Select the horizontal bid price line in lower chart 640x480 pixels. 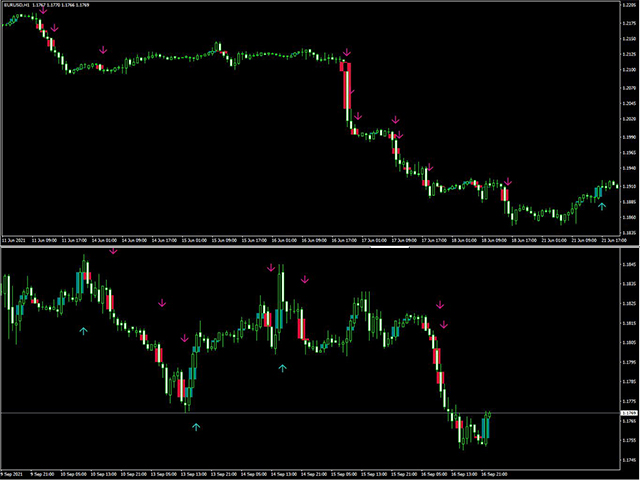pyautogui.click(x=300, y=413)
